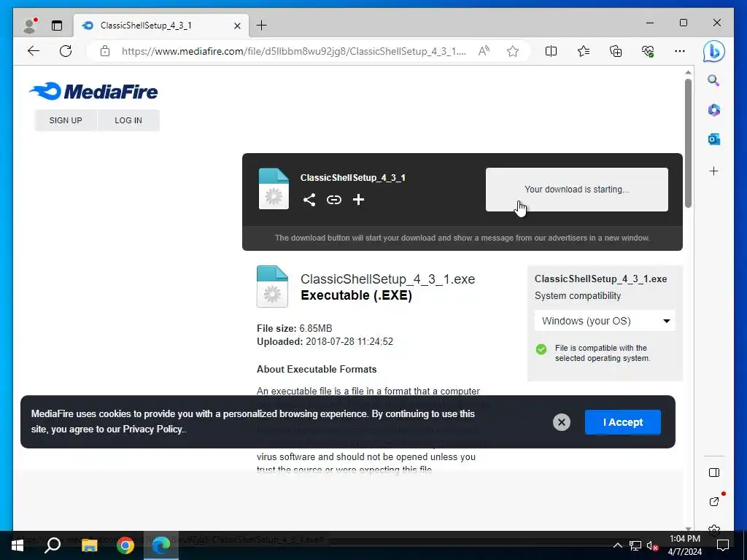Click the LOG IN button
This screenshot has height=560, width=747.
click(x=128, y=120)
